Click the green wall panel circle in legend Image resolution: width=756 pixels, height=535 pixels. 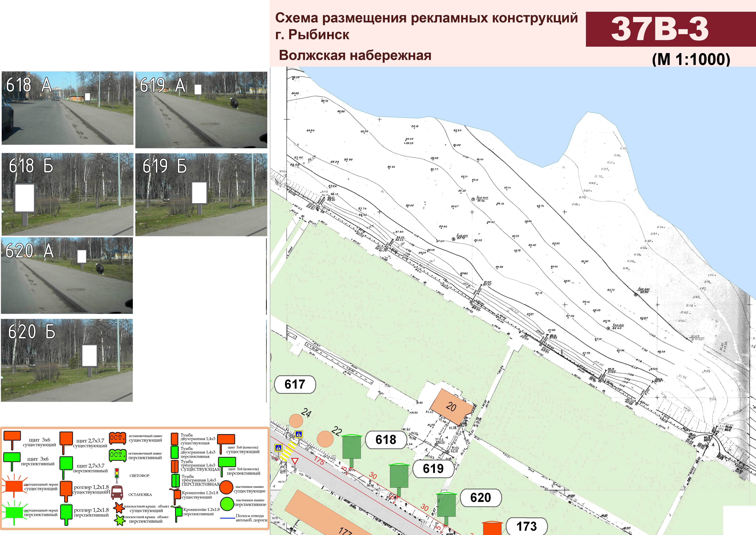(x=227, y=504)
